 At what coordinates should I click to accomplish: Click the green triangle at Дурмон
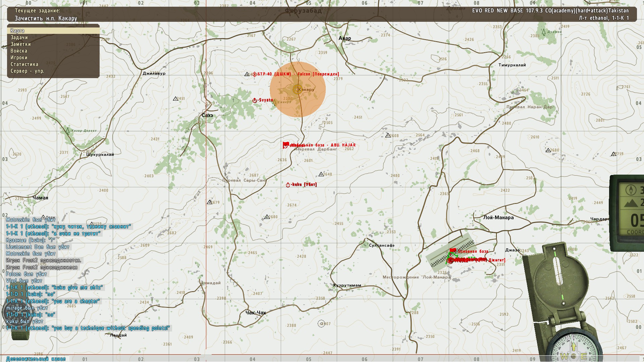[x=544, y=32]
